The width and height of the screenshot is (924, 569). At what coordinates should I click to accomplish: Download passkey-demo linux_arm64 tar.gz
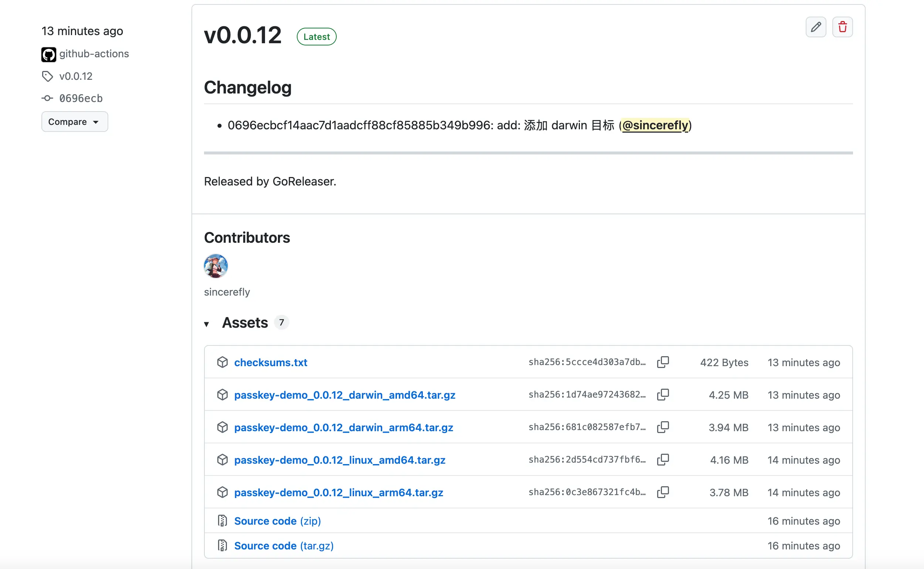[338, 492]
